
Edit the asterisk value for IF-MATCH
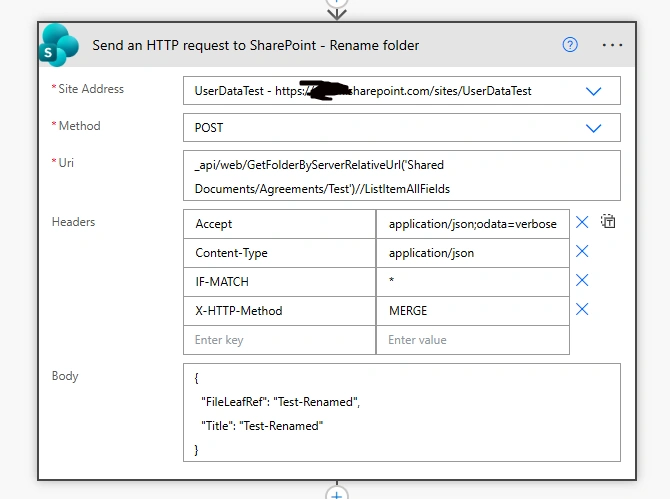(473, 282)
